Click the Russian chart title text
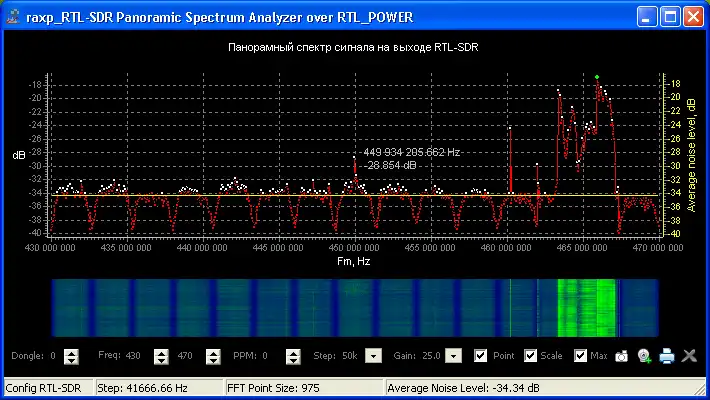710x400 pixels. [x=353, y=47]
